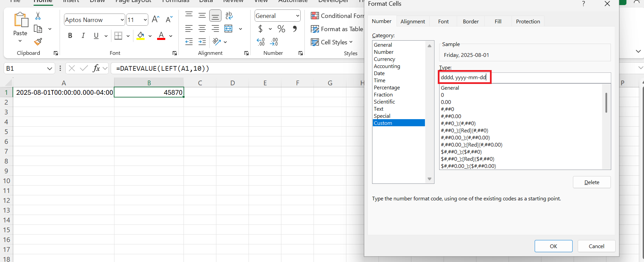644x262 pixels.
Task: Choose 0.00 format code in list
Action: [x=446, y=102]
